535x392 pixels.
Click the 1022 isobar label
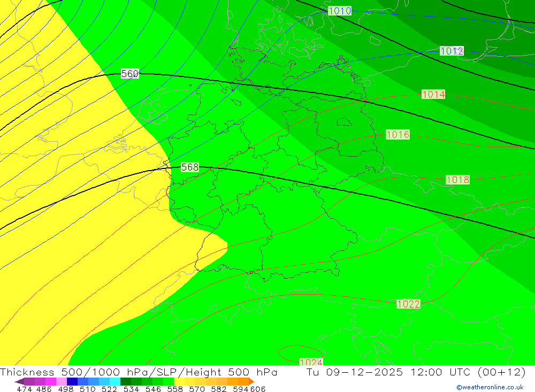(x=408, y=304)
